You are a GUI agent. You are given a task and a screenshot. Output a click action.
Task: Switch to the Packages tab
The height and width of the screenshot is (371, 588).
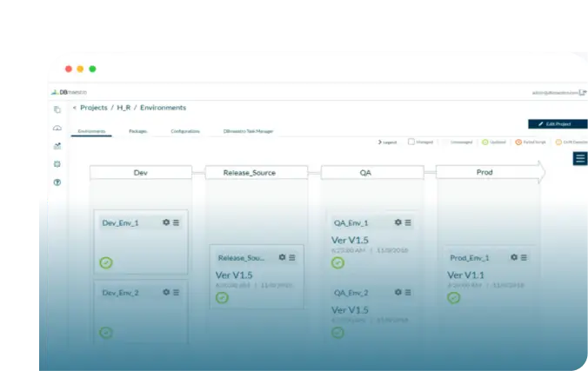pyautogui.click(x=137, y=131)
